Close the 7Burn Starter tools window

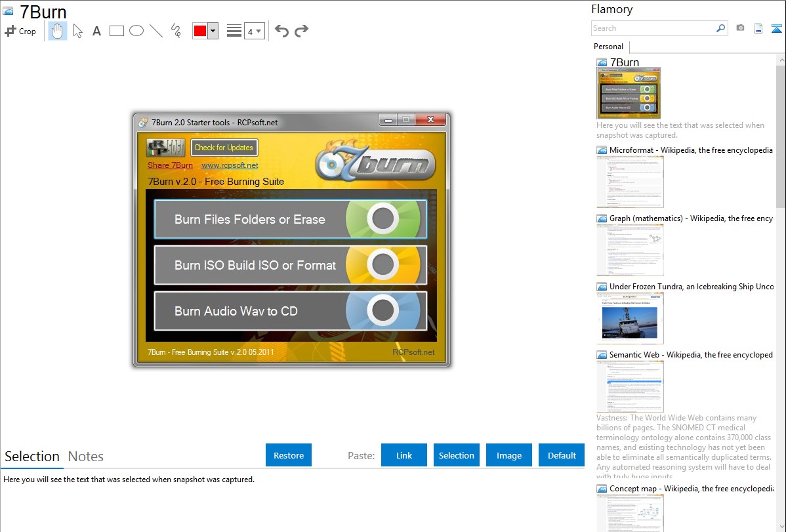[430, 119]
